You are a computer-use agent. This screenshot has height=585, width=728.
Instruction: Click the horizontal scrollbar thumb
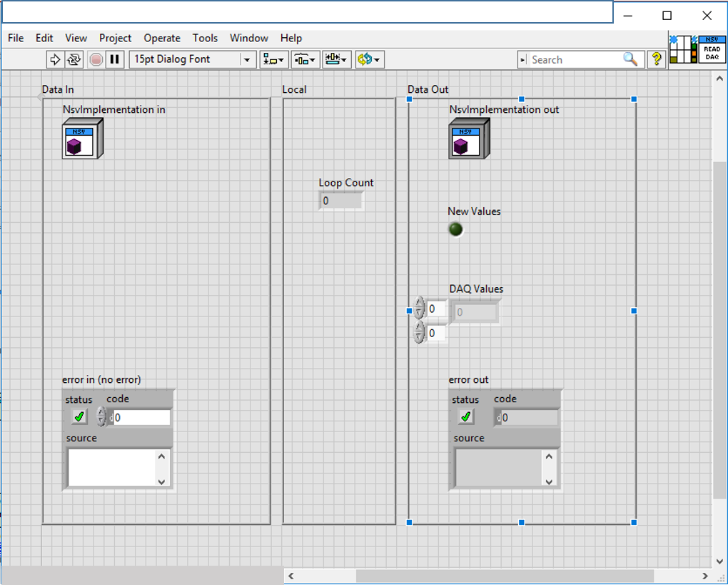click(x=505, y=576)
